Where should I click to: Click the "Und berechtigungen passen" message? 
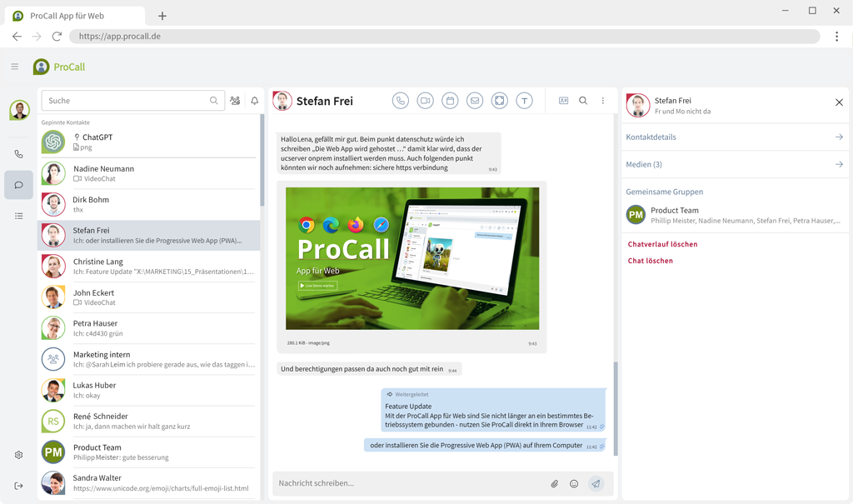[369, 369]
